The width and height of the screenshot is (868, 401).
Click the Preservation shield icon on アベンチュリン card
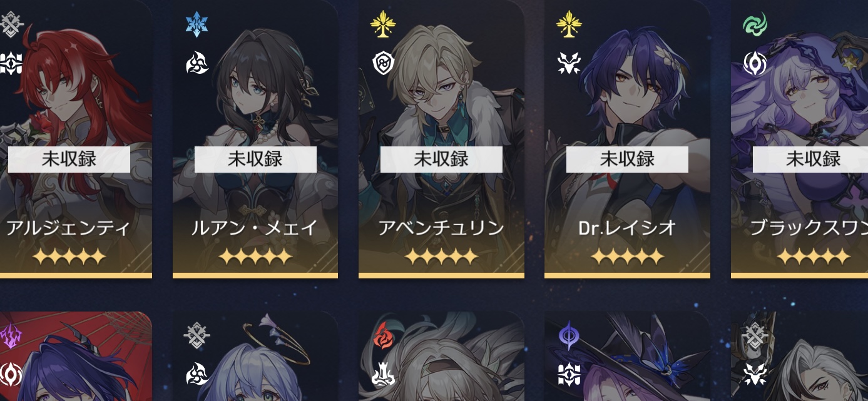point(383,63)
